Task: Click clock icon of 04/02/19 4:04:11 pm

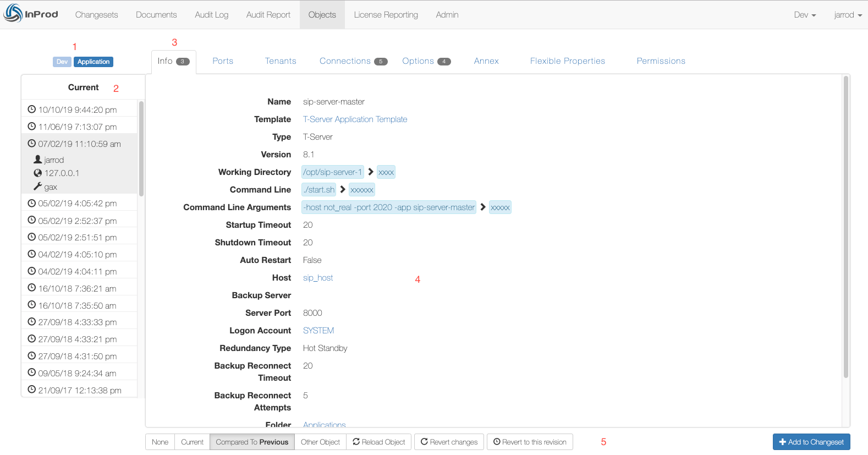Action: tap(32, 271)
